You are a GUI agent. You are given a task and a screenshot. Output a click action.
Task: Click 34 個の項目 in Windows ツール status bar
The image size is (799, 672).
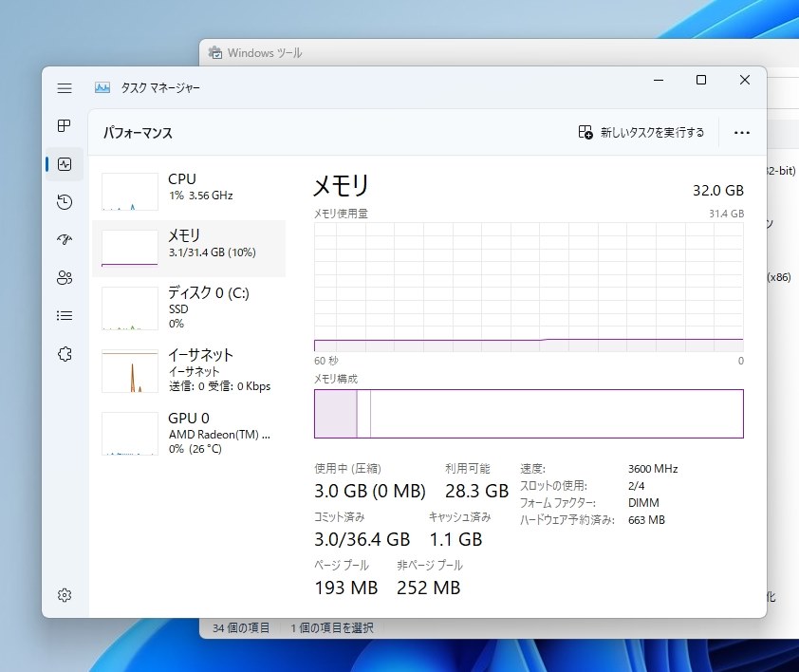point(241,627)
